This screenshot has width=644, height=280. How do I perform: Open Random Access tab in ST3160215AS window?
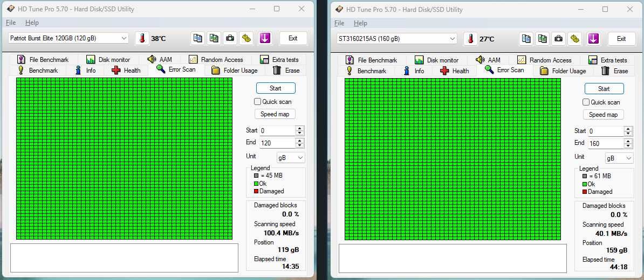pos(545,60)
